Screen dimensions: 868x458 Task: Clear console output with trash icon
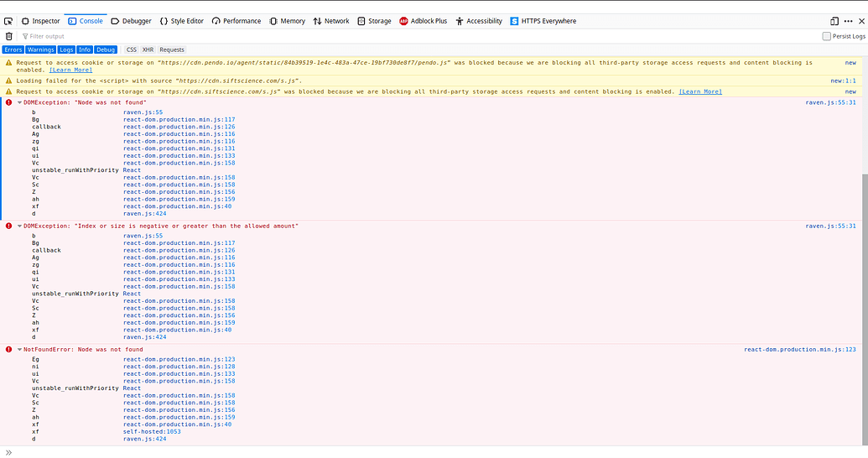[9, 36]
